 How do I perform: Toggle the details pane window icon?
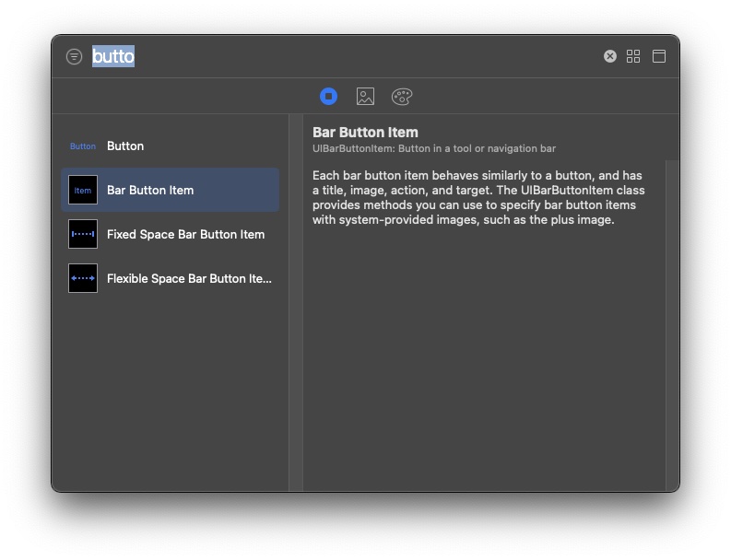659,56
